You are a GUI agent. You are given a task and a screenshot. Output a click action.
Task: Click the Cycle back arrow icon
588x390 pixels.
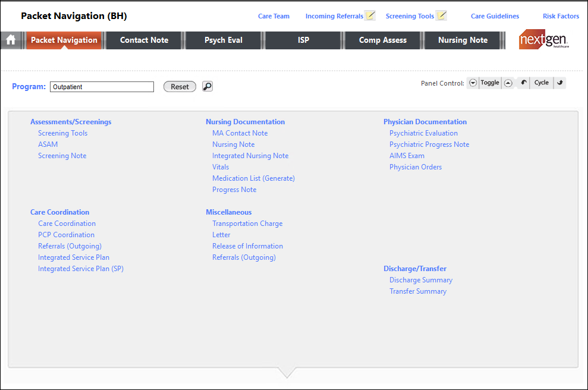[523, 83]
